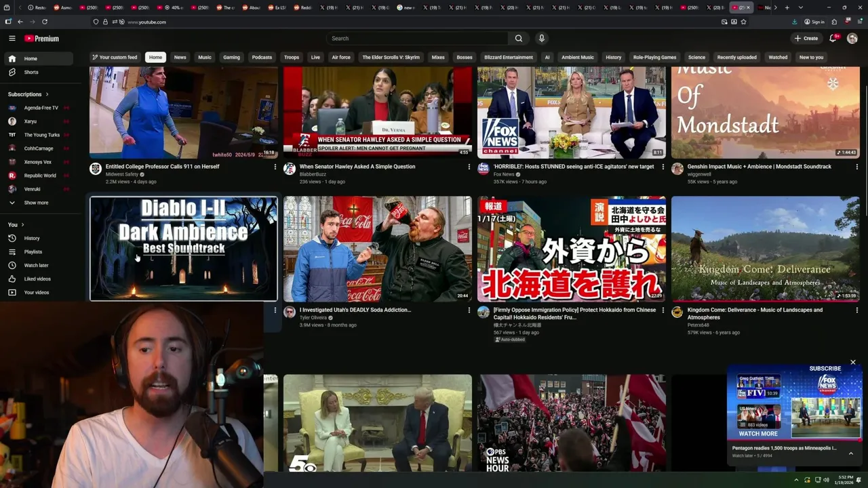
Task: Reload the page with browser refresh button
Action: [45, 22]
